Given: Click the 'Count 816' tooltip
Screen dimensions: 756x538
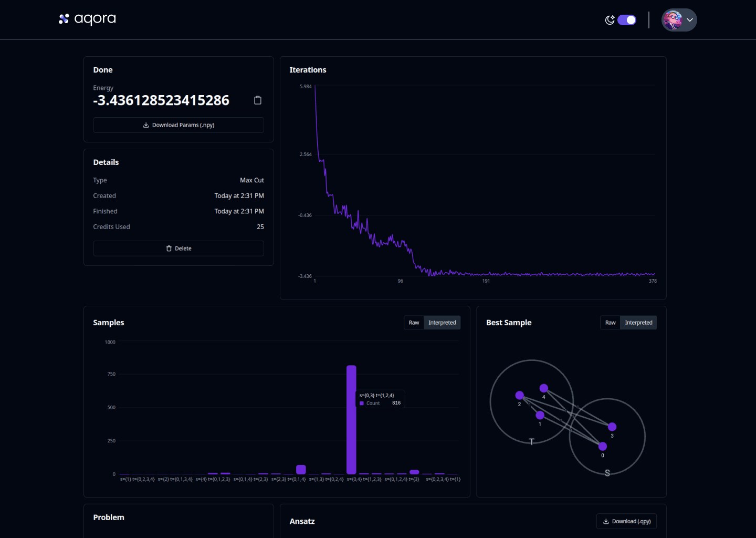Looking at the screenshot, I should [x=380, y=399].
